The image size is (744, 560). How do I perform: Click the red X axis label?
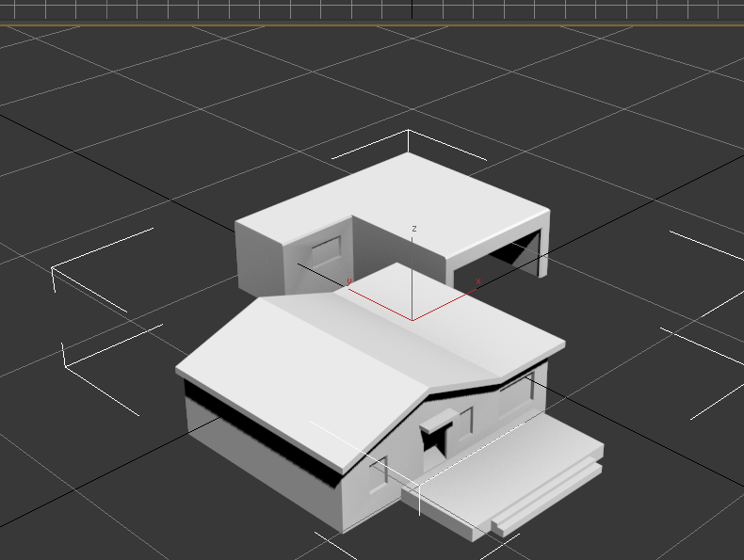(477, 281)
